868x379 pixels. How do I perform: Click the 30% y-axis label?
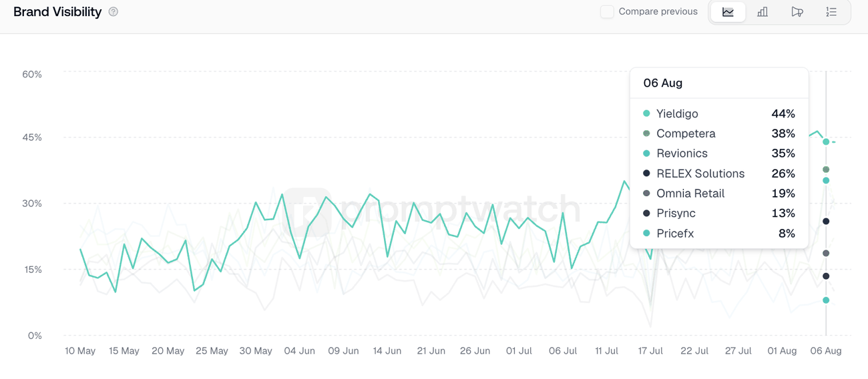tap(32, 204)
